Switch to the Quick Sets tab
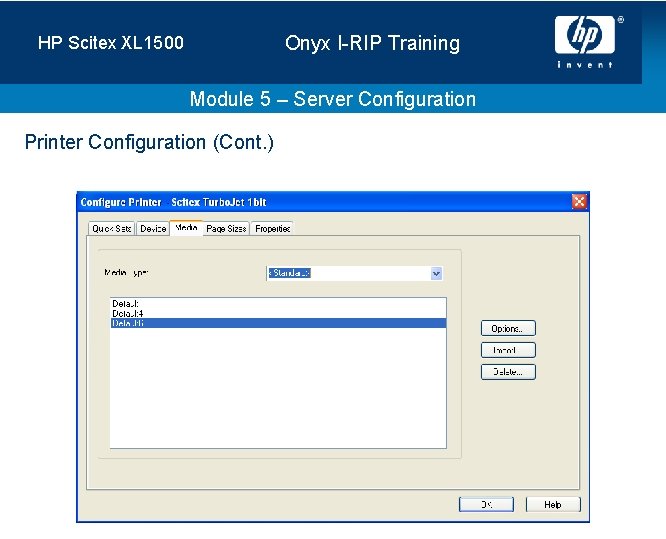The width and height of the screenshot is (666, 539). tap(111, 229)
